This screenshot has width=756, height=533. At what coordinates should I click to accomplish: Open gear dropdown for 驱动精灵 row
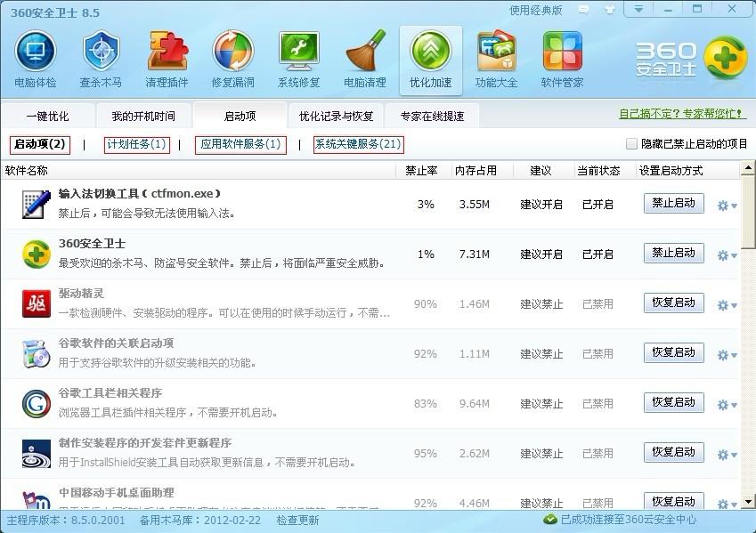tap(728, 305)
